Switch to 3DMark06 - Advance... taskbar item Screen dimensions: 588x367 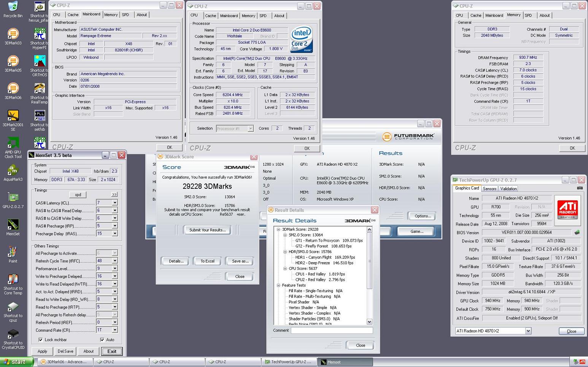tap(65, 362)
